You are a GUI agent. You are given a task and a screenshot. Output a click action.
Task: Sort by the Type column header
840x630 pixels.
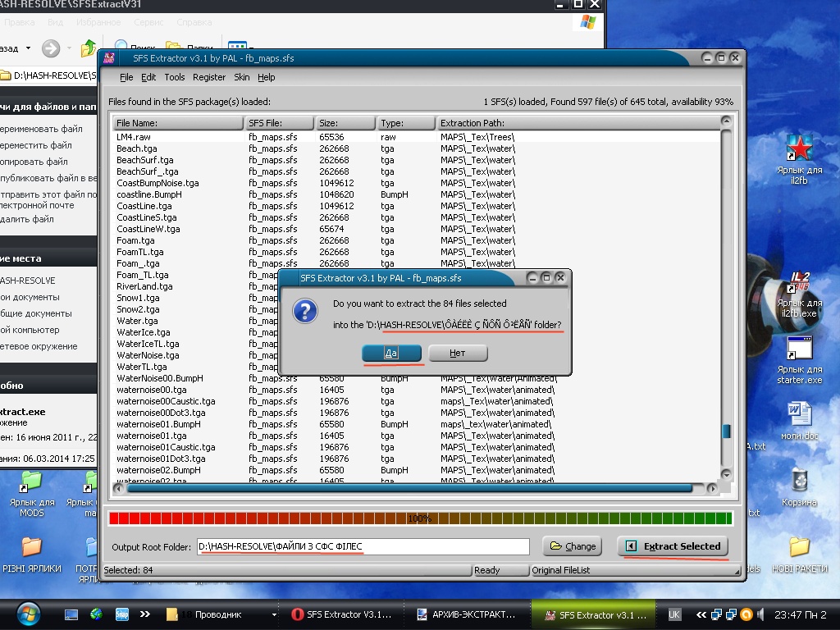coord(406,123)
